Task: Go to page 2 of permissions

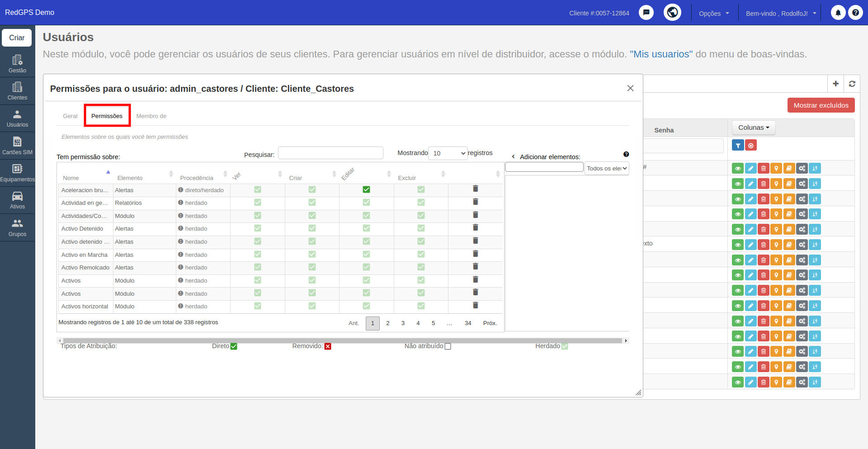Action: tap(387, 323)
